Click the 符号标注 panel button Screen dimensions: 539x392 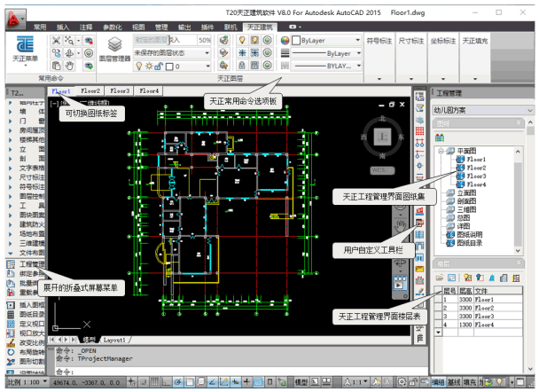coord(379,41)
